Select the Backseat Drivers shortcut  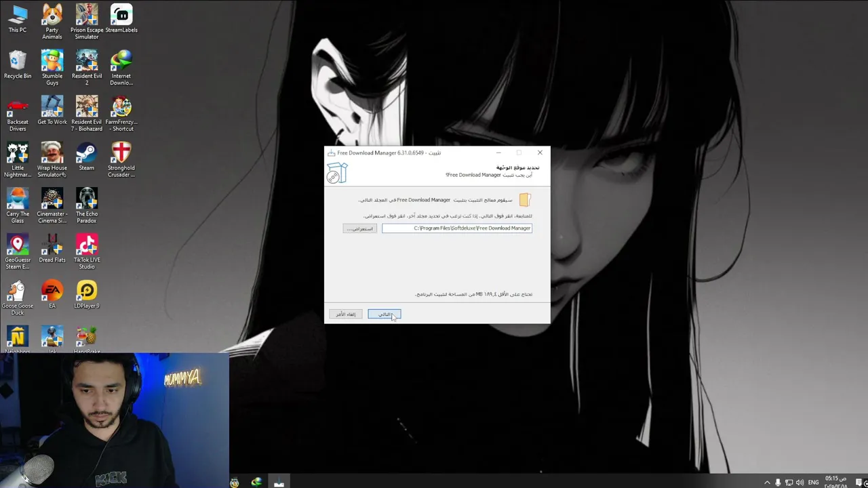tap(18, 114)
